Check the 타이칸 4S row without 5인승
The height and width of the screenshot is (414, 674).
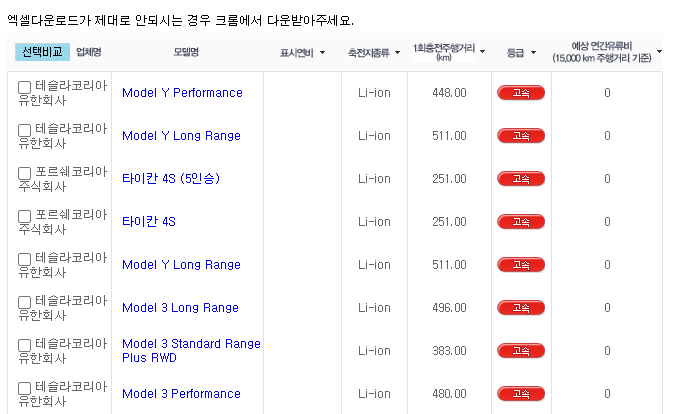25,216
